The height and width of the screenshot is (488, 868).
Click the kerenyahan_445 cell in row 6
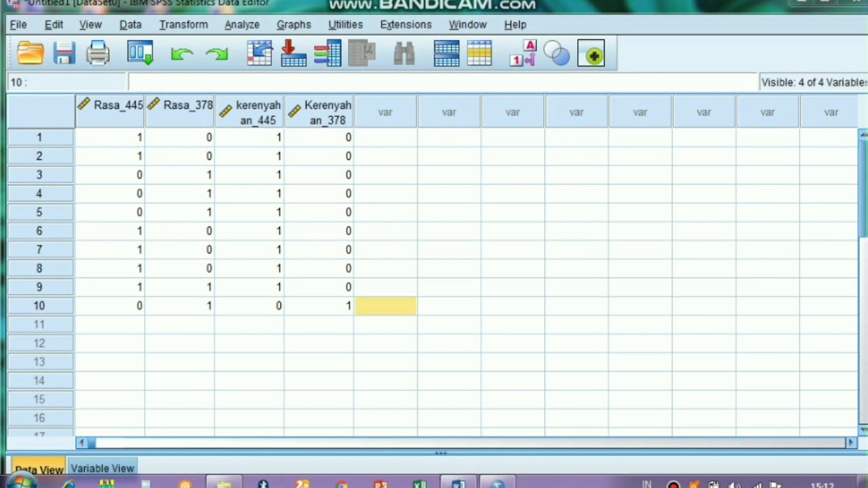[250, 231]
